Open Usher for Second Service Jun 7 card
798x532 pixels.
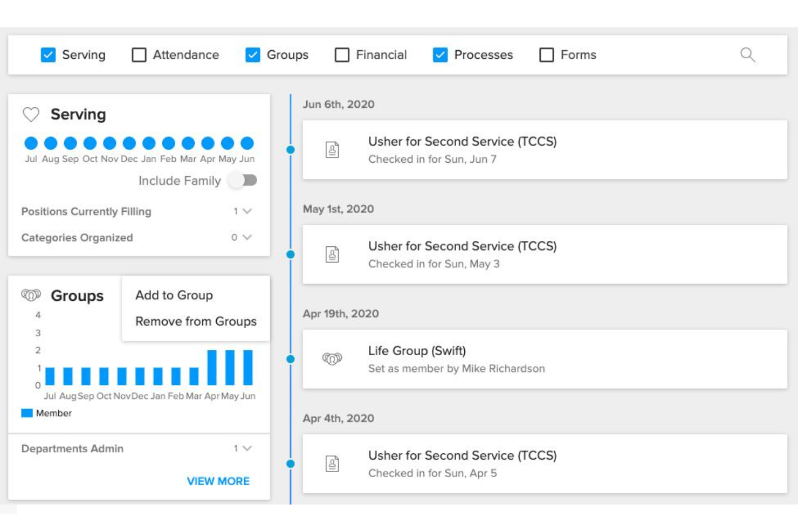tap(545, 150)
